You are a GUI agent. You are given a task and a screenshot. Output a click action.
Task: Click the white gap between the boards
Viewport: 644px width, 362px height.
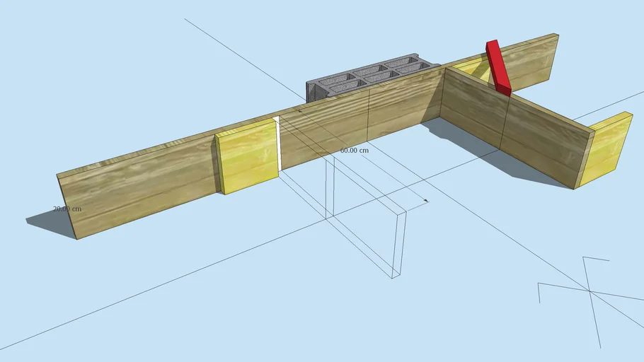point(279,145)
